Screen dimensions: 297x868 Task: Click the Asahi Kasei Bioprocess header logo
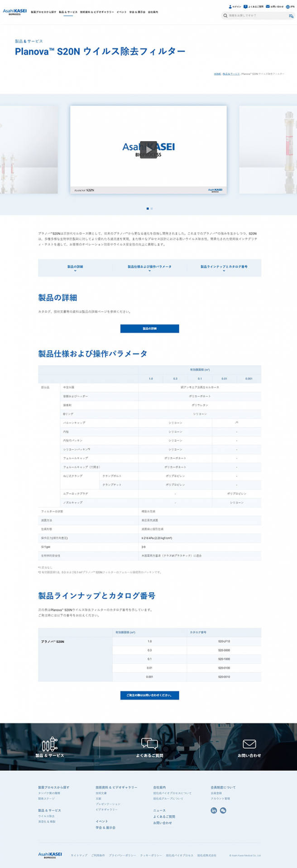(x=14, y=12)
